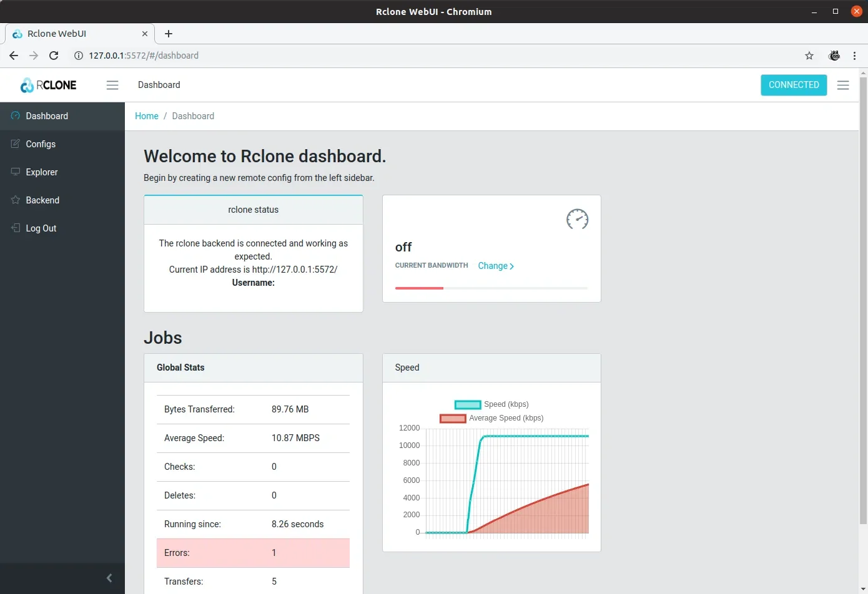Click the Home breadcrumb link
This screenshot has height=594, width=868.
click(147, 116)
